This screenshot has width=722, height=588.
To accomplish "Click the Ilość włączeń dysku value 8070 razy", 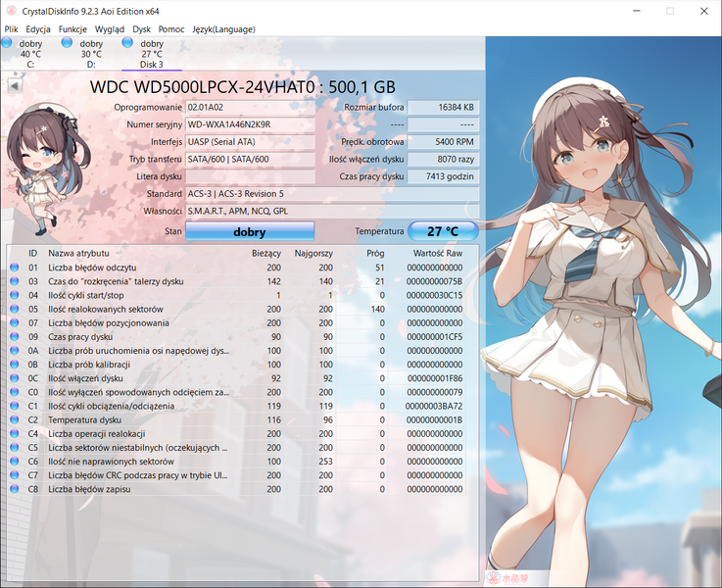I will tap(443, 160).
